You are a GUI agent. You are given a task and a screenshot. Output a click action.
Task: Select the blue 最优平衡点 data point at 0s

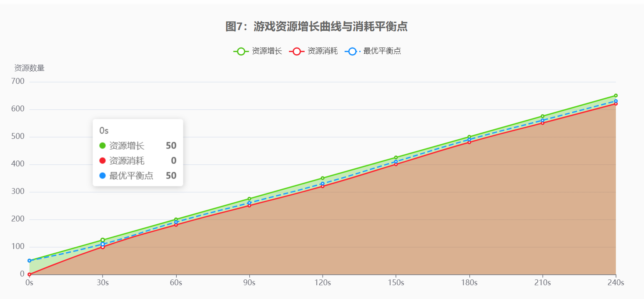[x=29, y=261]
